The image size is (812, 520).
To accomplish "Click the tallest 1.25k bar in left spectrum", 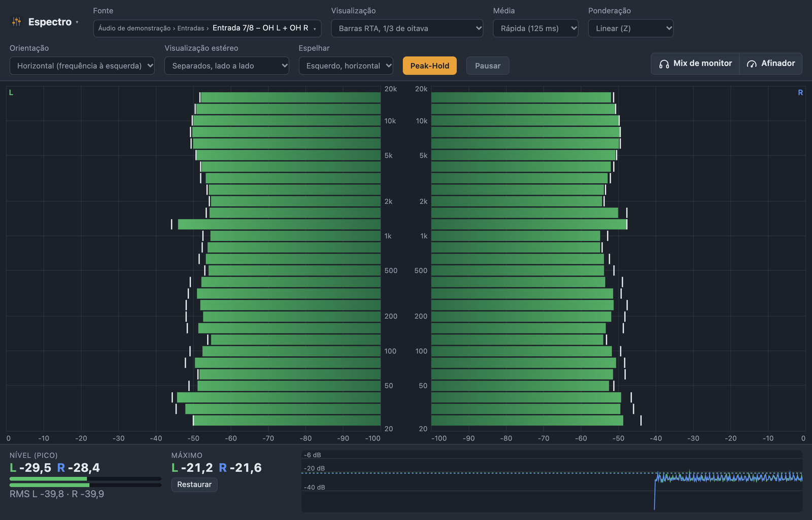I will [x=279, y=224].
